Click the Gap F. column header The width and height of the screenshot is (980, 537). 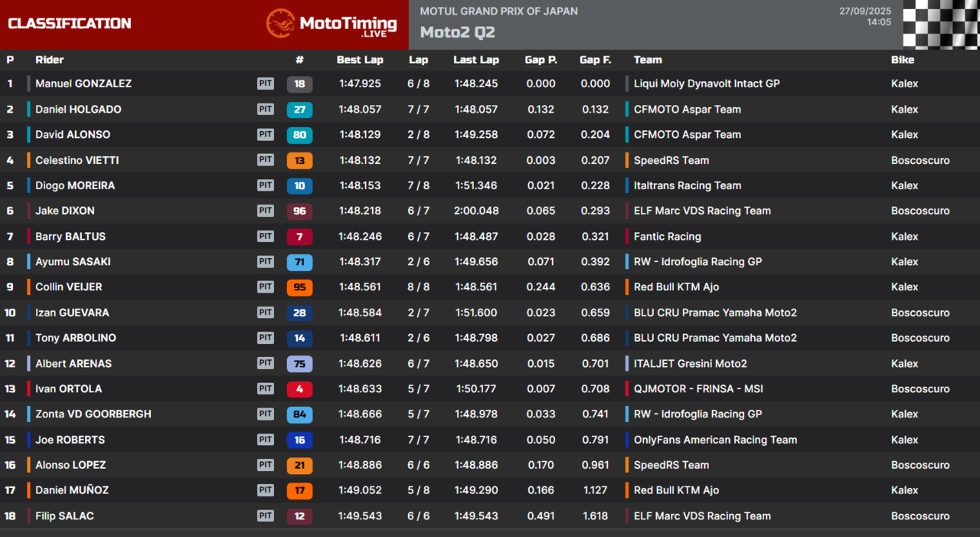(596, 60)
